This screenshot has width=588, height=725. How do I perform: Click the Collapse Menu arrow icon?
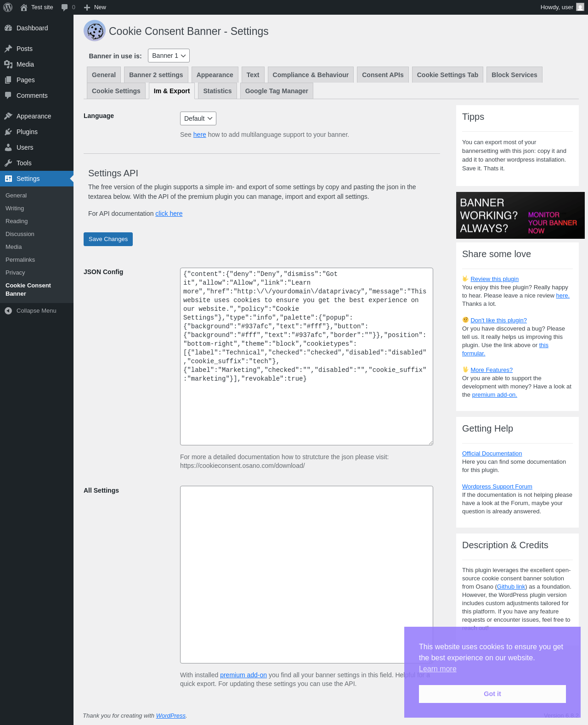8,311
